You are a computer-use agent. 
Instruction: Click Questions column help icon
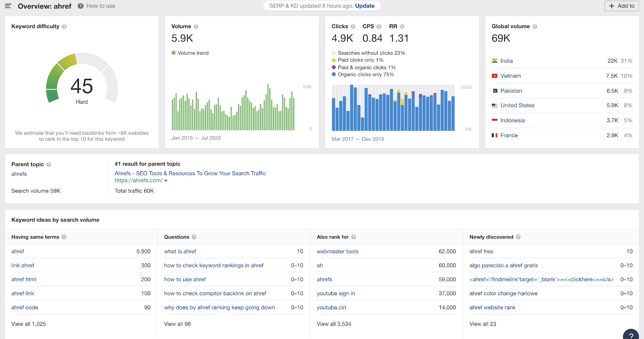pos(194,237)
